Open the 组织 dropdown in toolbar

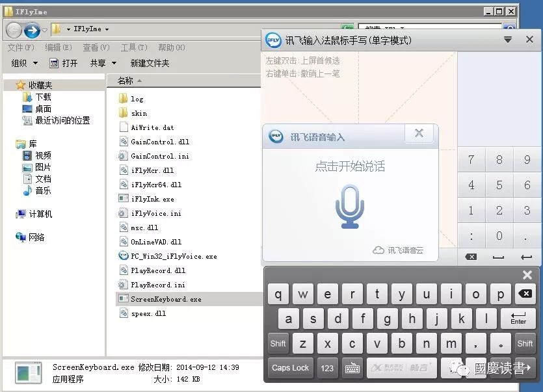[x=24, y=63]
